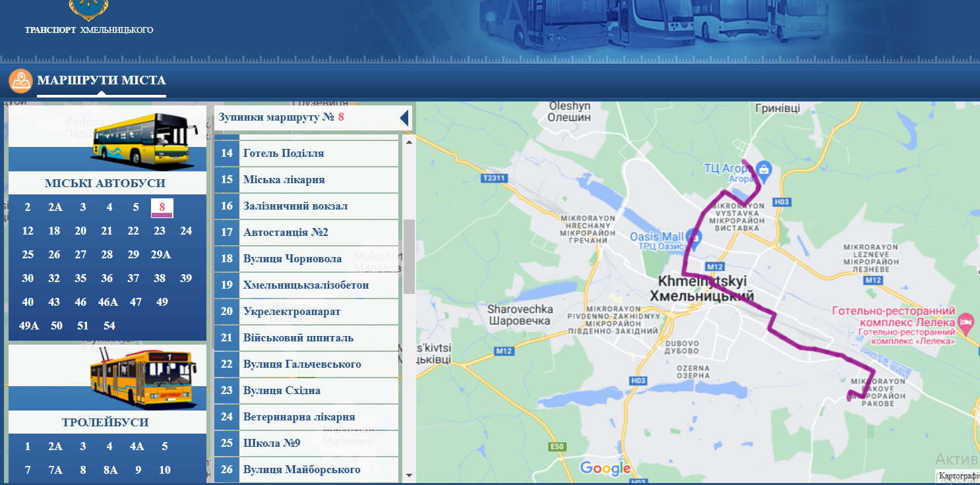Click the orange trolleybus image
This screenshot has height=485, width=980.
click(x=142, y=377)
